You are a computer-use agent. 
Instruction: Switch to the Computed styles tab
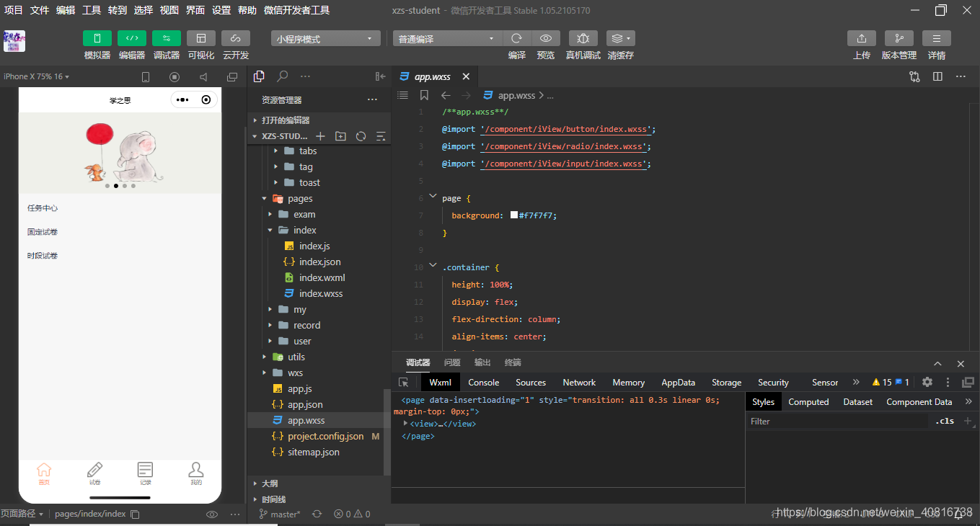click(808, 402)
